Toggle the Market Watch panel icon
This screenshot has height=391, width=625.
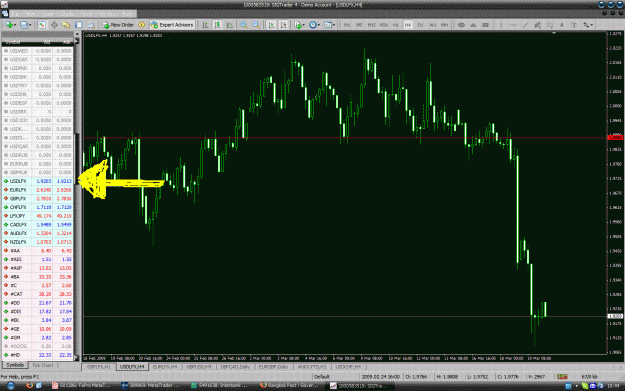(x=42, y=25)
